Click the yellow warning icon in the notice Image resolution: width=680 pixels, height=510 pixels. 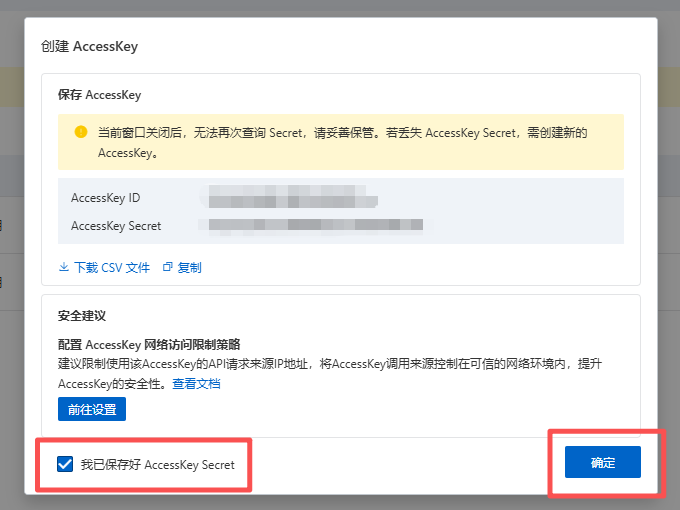coord(81,132)
